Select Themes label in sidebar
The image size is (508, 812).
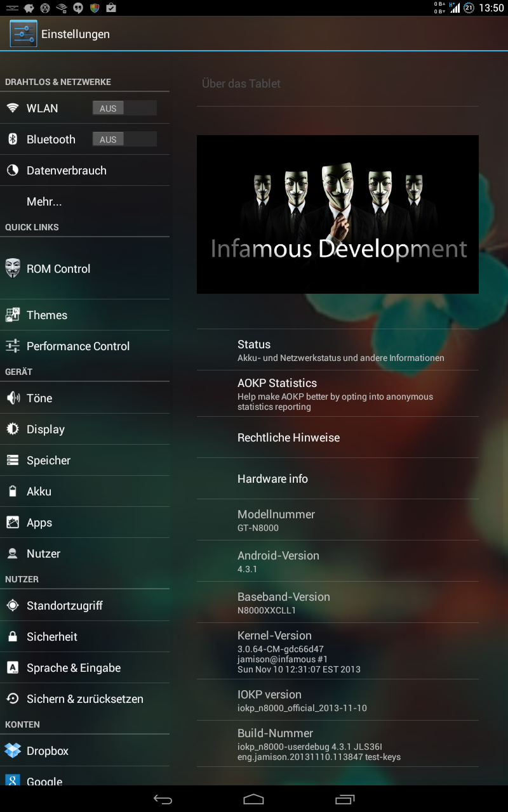pyautogui.click(x=47, y=315)
